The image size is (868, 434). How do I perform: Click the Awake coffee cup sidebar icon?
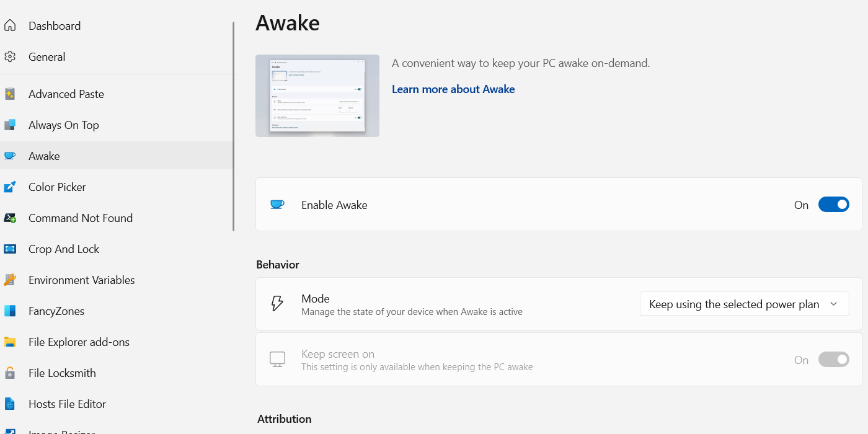[9, 156]
